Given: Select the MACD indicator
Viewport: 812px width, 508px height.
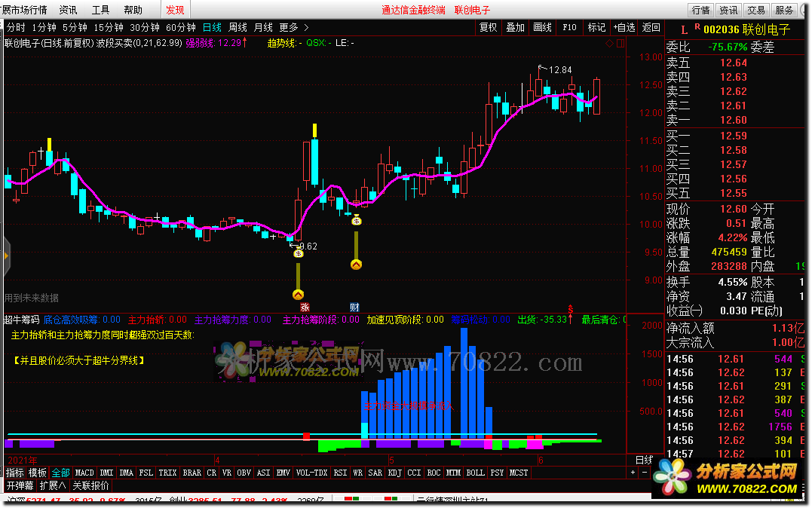Looking at the screenshot, I should 84,473.
